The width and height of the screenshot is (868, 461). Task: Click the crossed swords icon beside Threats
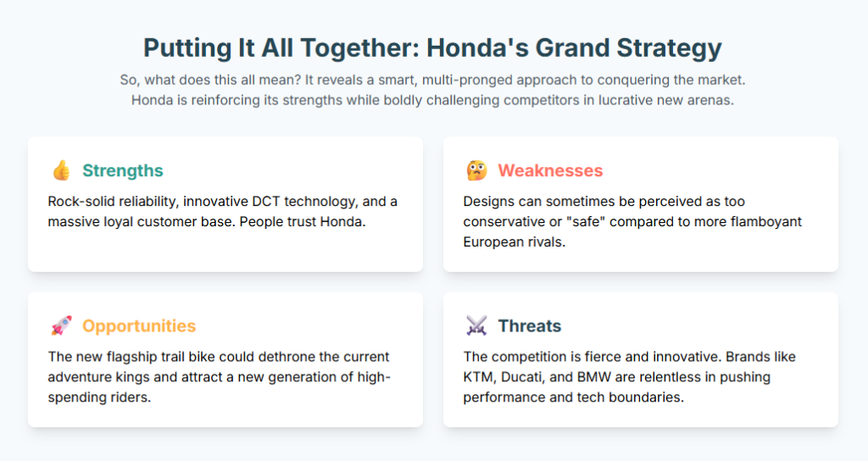(x=476, y=326)
